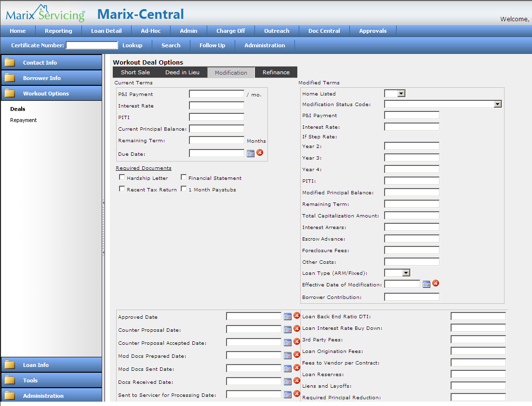
Task: Select Deals in the sidebar
Action: click(x=18, y=109)
